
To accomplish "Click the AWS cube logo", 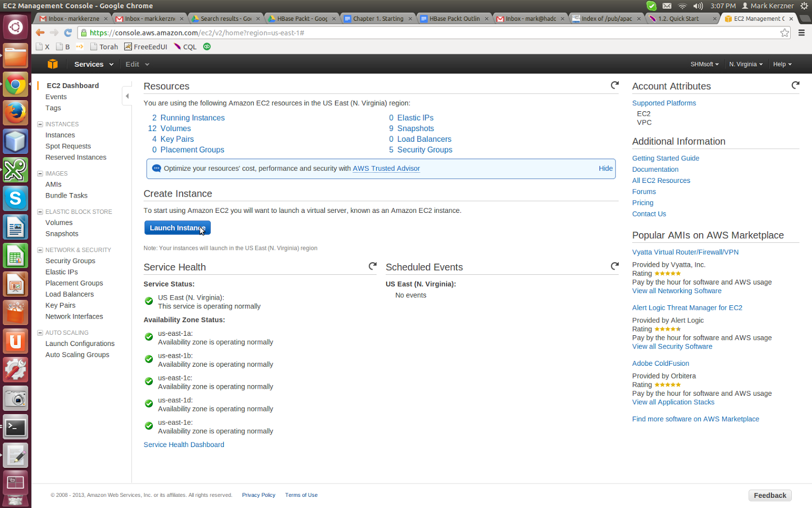I will click(52, 64).
